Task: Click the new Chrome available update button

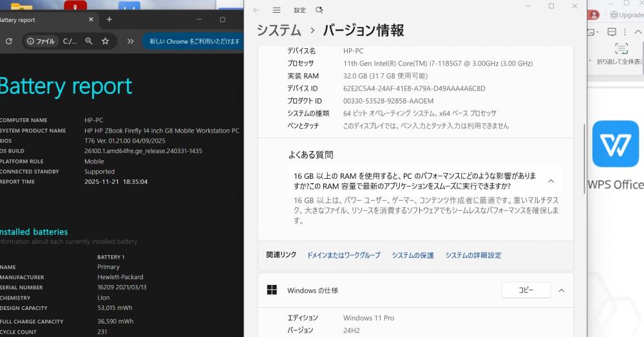Action: point(193,41)
